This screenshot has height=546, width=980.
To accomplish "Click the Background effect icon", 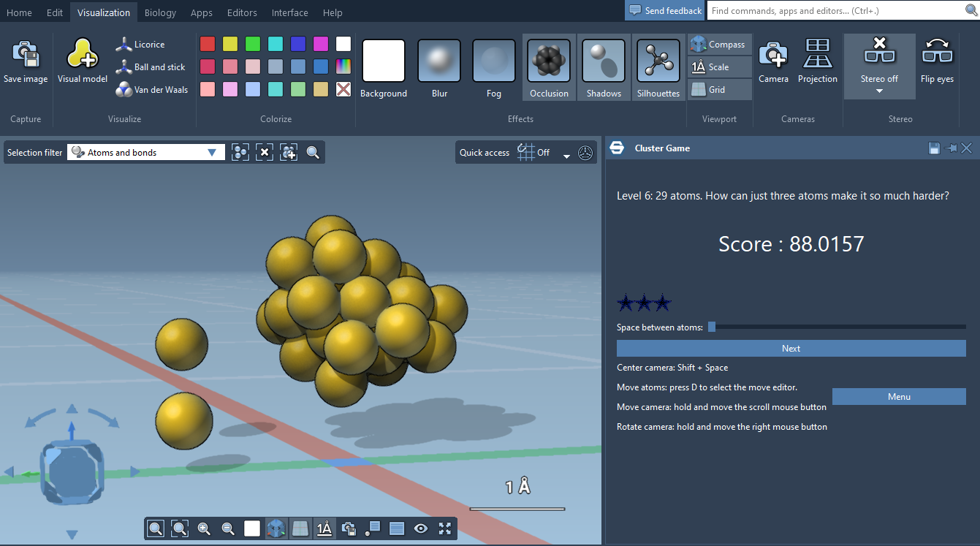I will click(383, 61).
